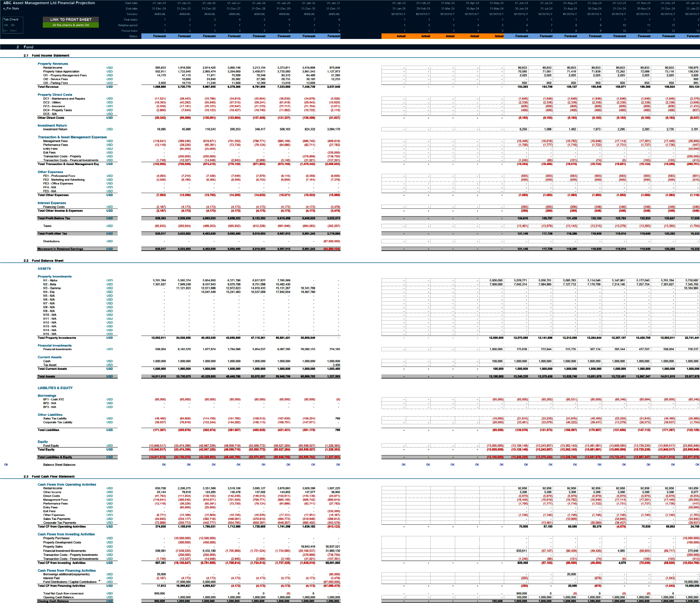Click the 'FE2 - Marketing and Advertising' row label
This screenshot has width=700, height=603.
(64, 180)
